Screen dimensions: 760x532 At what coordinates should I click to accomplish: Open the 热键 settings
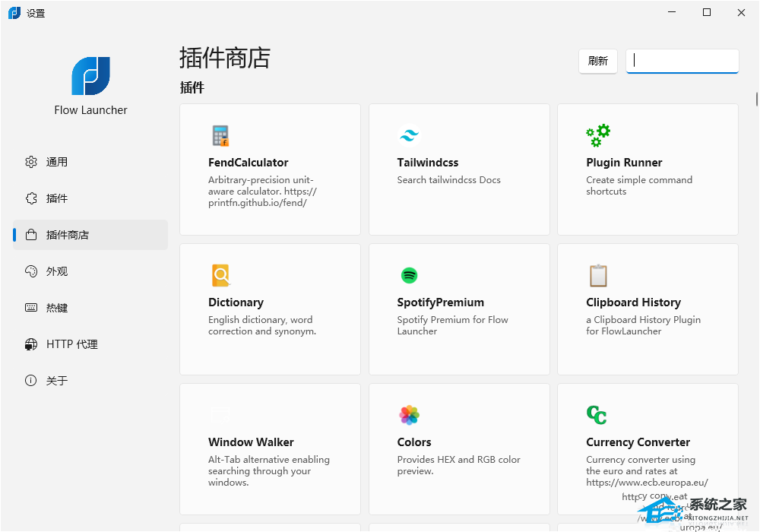90,308
